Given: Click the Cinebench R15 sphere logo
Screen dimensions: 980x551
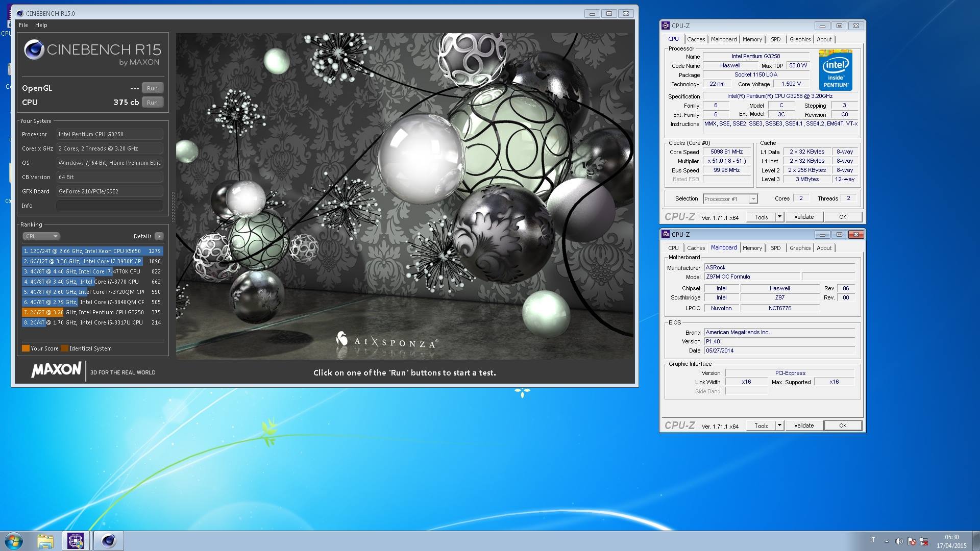Looking at the screenshot, I should (34, 49).
